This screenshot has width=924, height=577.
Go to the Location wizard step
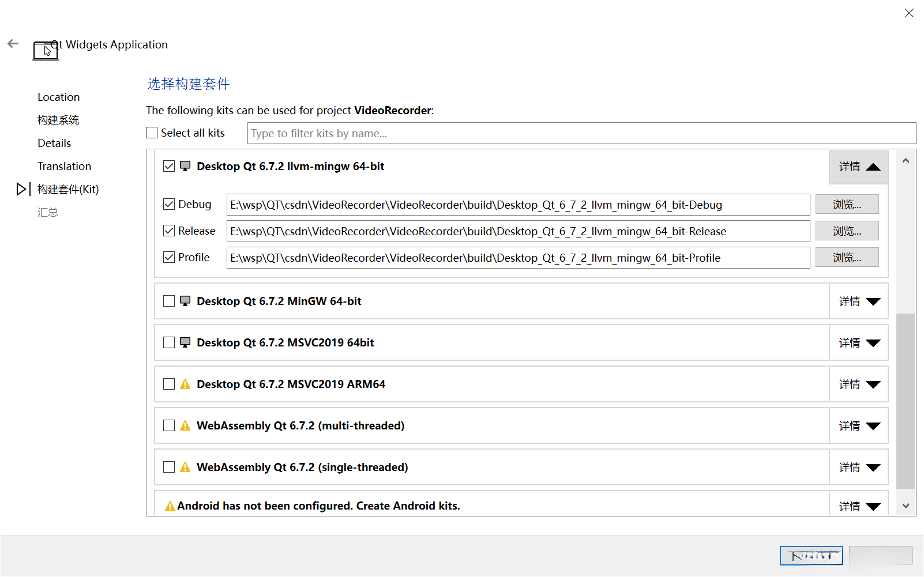59,97
